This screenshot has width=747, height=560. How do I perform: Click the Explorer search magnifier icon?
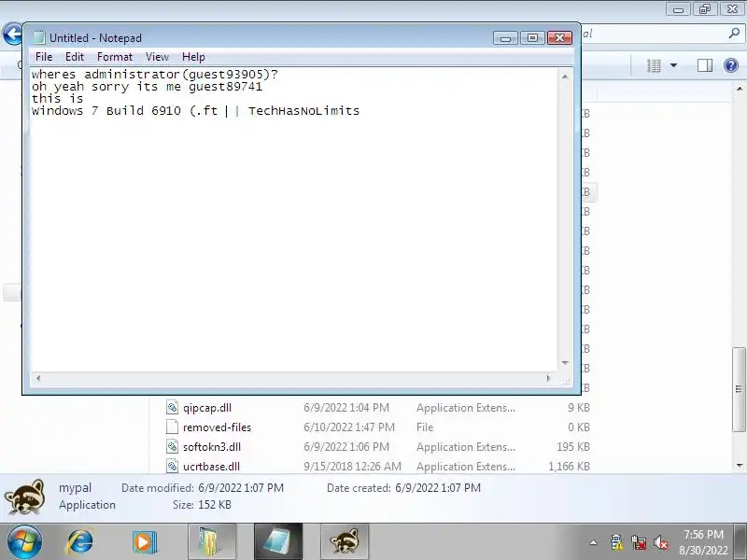tap(734, 34)
